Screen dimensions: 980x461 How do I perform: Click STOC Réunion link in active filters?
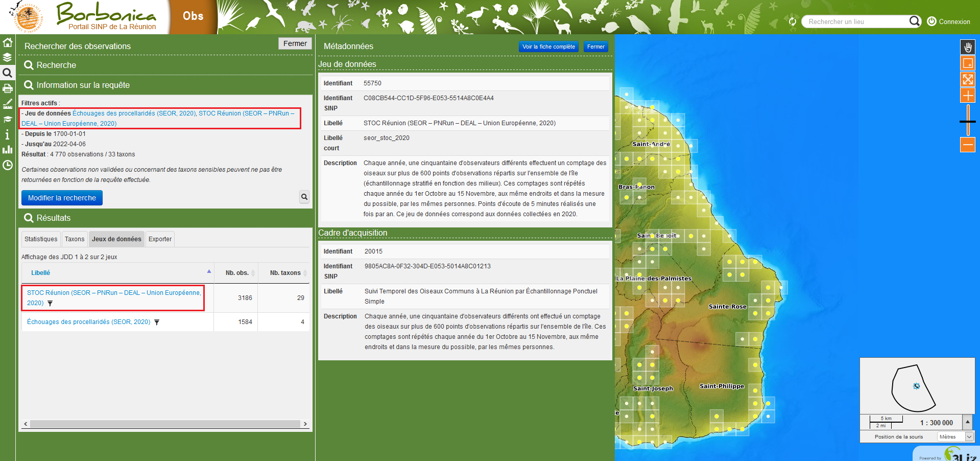point(158,119)
